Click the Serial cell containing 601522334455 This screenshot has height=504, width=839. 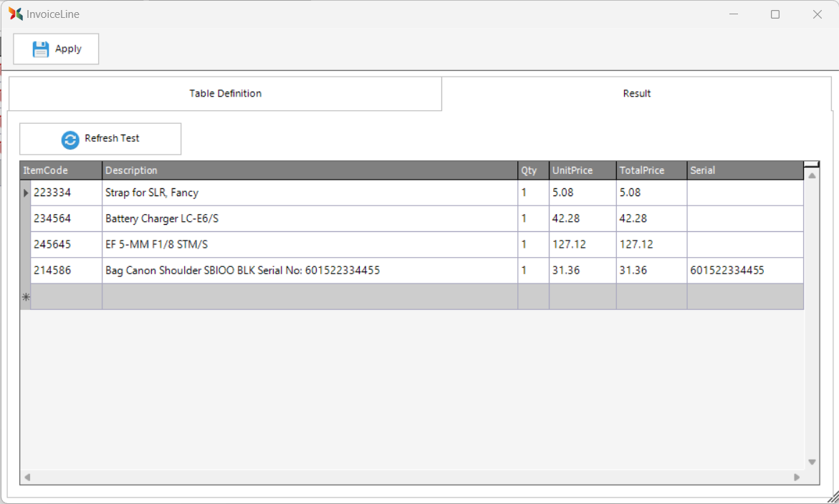point(744,271)
